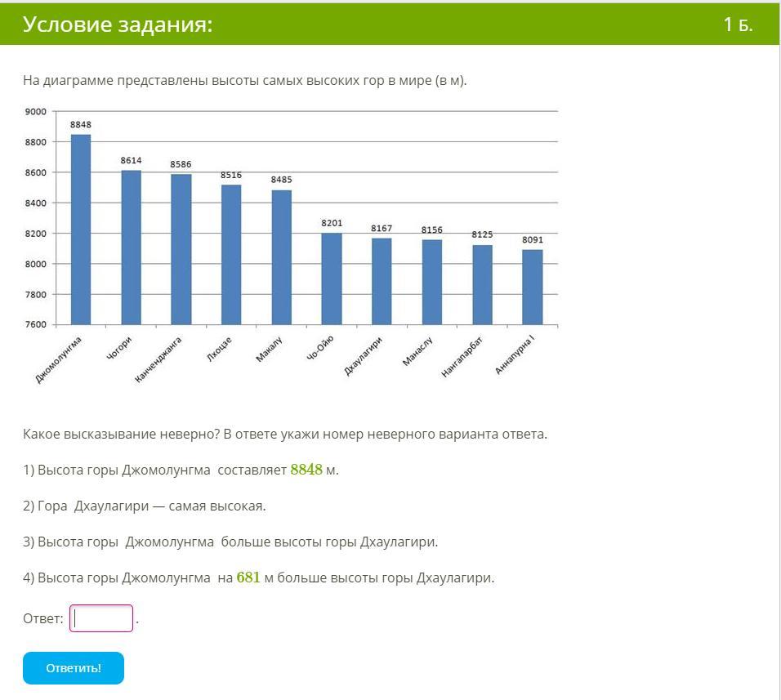The width and height of the screenshot is (781, 700).
Task: Select the Канченджанга bar
Action: (181, 249)
